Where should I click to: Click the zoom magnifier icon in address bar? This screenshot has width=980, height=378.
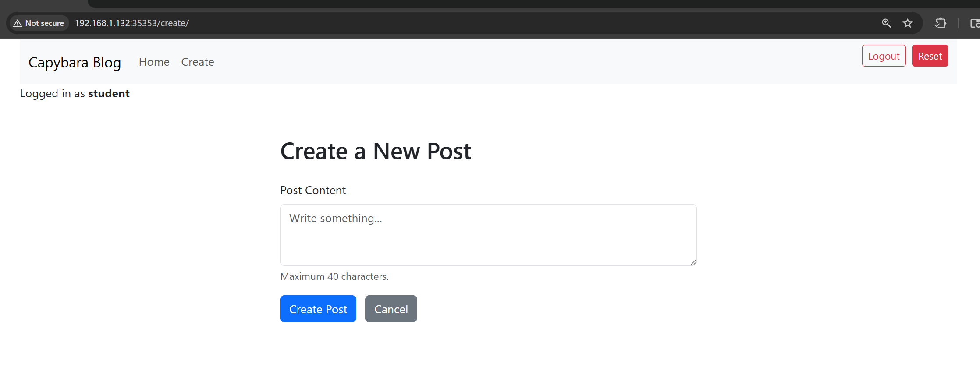click(x=886, y=23)
